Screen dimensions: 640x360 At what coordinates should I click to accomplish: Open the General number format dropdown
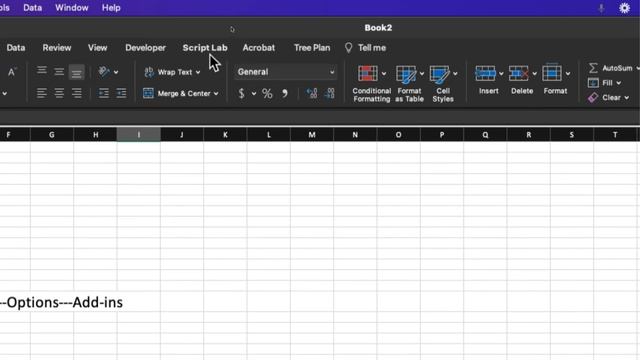(286, 72)
